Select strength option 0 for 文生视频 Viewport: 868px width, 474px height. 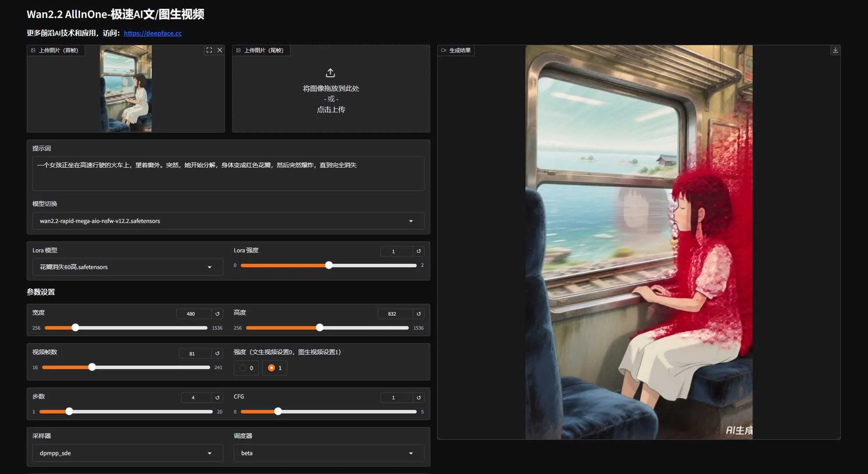pyautogui.click(x=245, y=368)
